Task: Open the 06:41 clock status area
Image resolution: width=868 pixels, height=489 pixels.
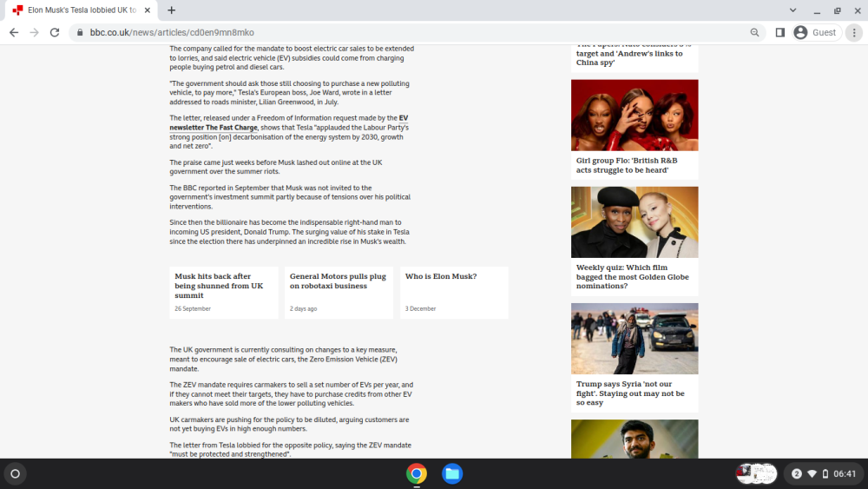Action: click(845, 474)
